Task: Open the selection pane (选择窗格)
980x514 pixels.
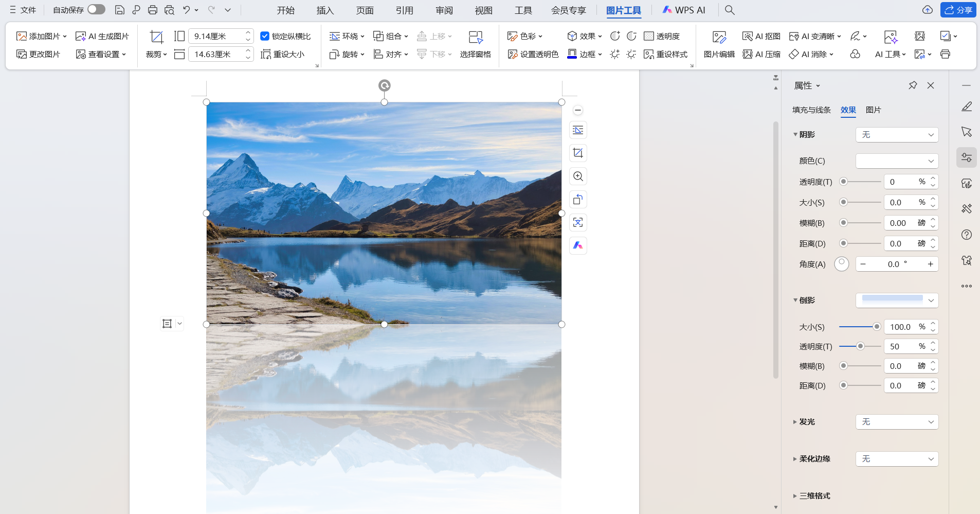Action: 475,44
